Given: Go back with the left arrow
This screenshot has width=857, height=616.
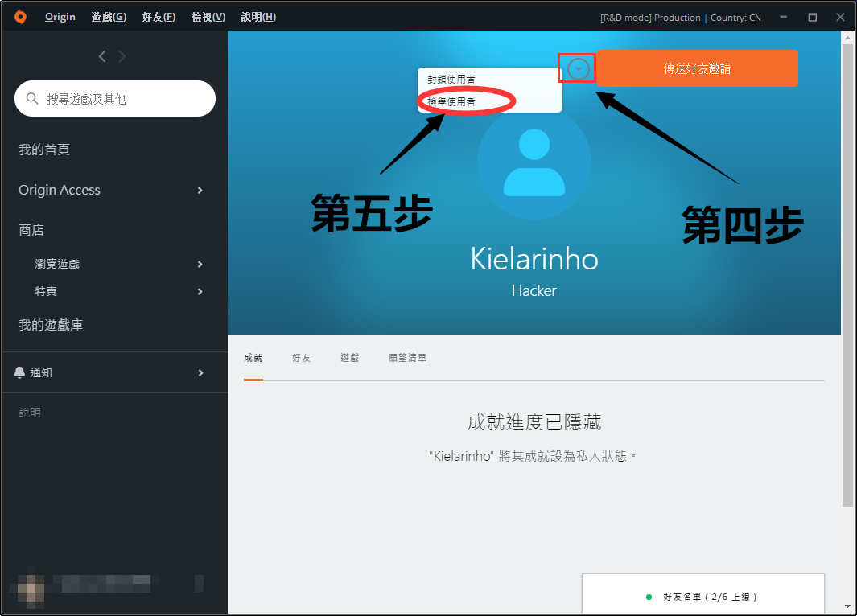Looking at the screenshot, I should pos(102,56).
